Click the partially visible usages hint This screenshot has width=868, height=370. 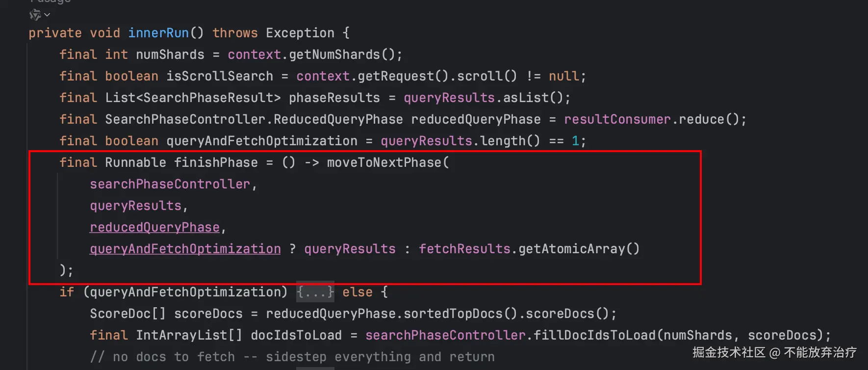(x=51, y=1)
